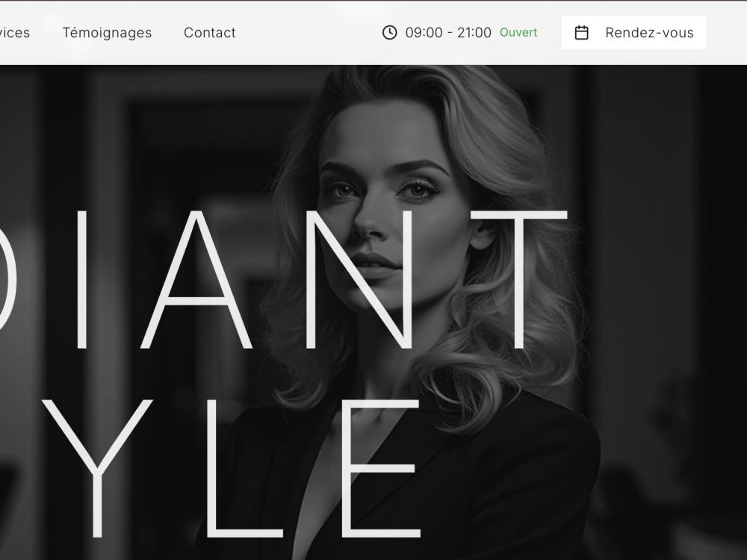Click the hero portrait of the woman
Image resolution: width=747 pixels, height=560 pixels.
click(373, 312)
